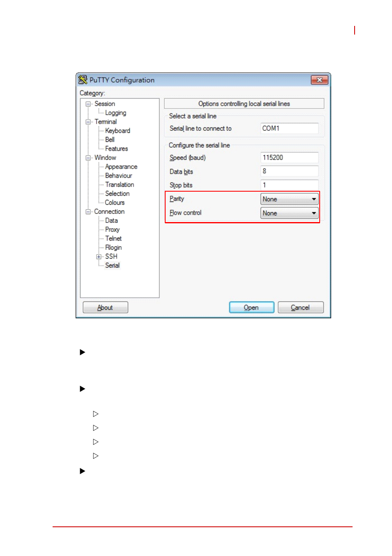Select Data category

pyautogui.click(x=111, y=221)
